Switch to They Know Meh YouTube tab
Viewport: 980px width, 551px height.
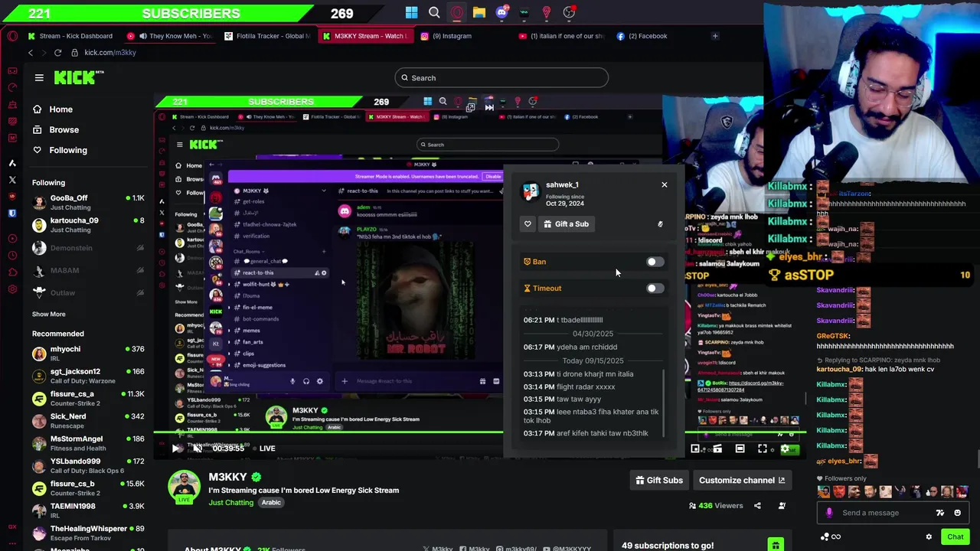170,36
